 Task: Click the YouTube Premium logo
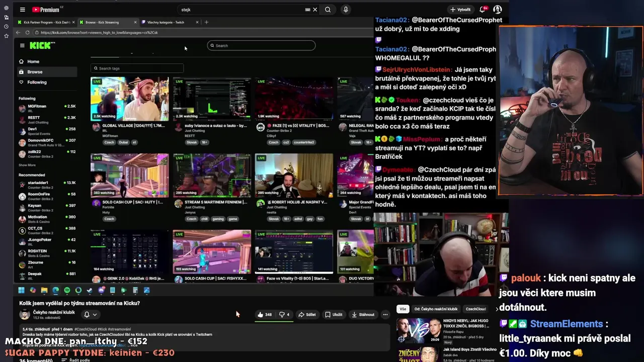coord(46,10)
